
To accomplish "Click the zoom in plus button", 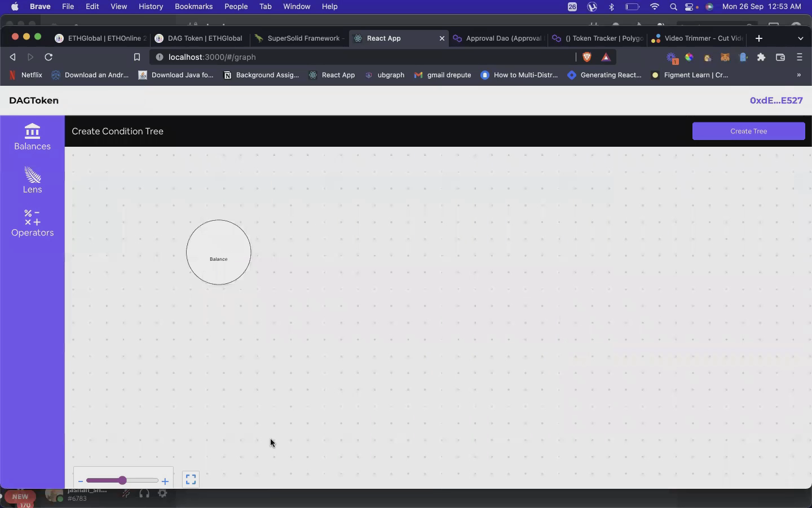I will point(165,481).
